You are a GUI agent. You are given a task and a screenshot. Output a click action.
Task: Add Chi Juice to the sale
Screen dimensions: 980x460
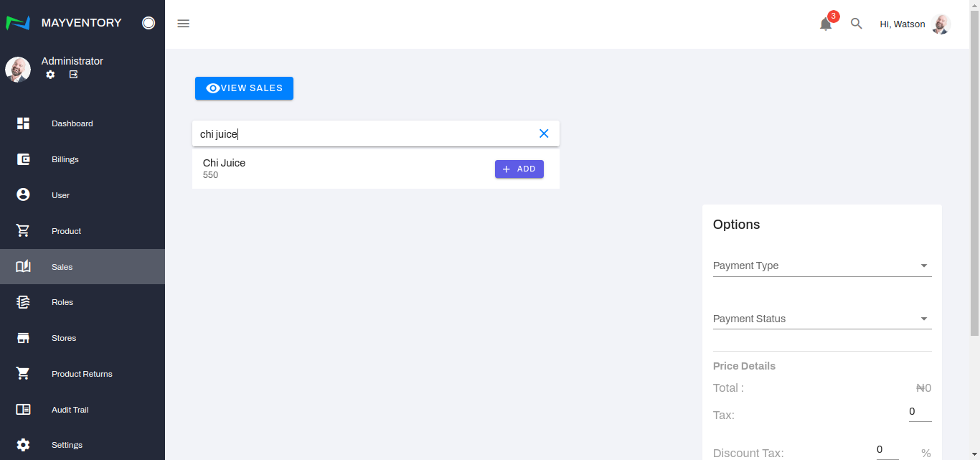pyautogui.click(x=519, y=169)
